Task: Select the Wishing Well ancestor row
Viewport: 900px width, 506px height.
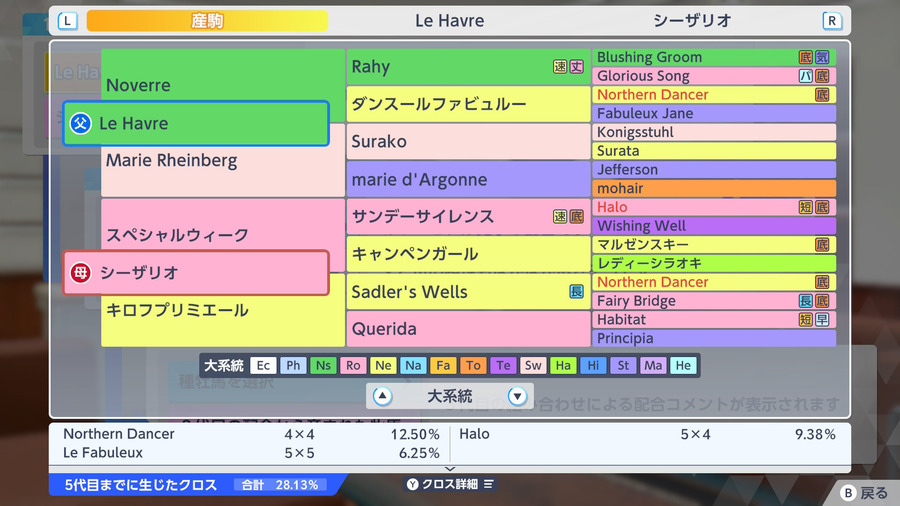Action: pos(714,225)
